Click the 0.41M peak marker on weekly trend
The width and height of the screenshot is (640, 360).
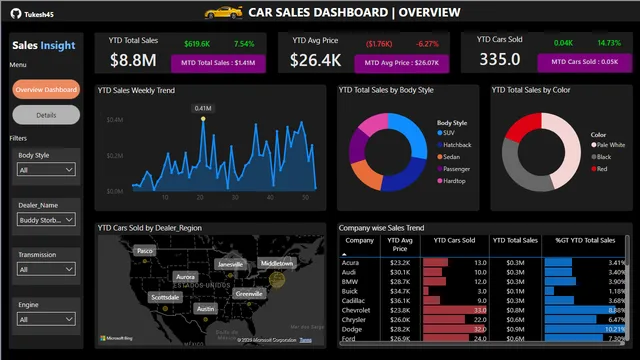[203, 119]
